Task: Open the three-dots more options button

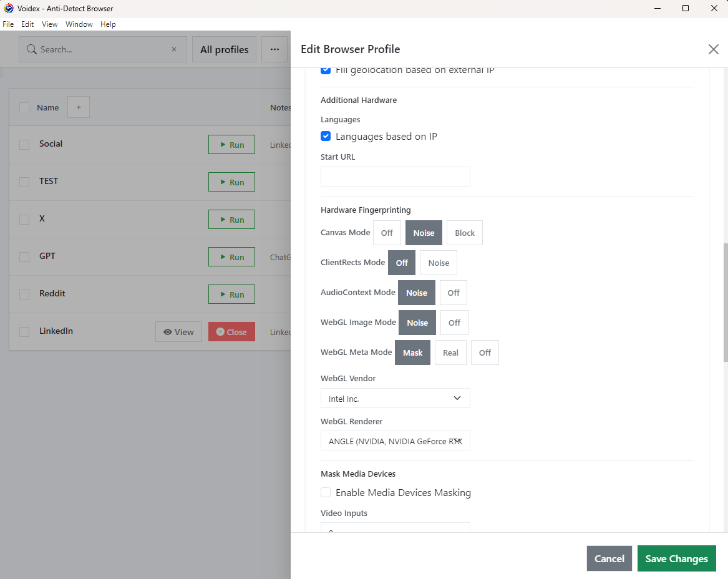Action: [274, 49]
